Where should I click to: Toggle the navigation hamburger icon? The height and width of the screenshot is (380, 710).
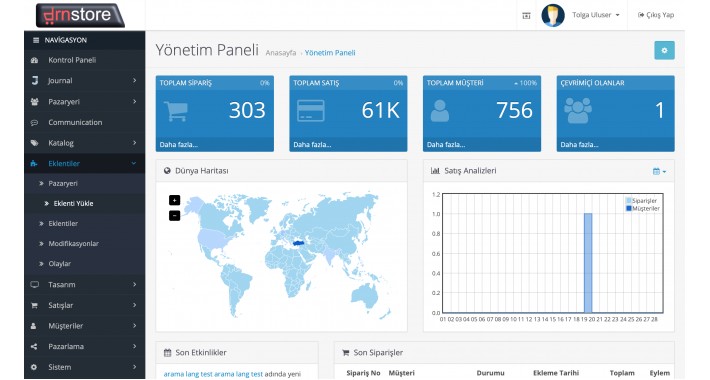(36, 40)
